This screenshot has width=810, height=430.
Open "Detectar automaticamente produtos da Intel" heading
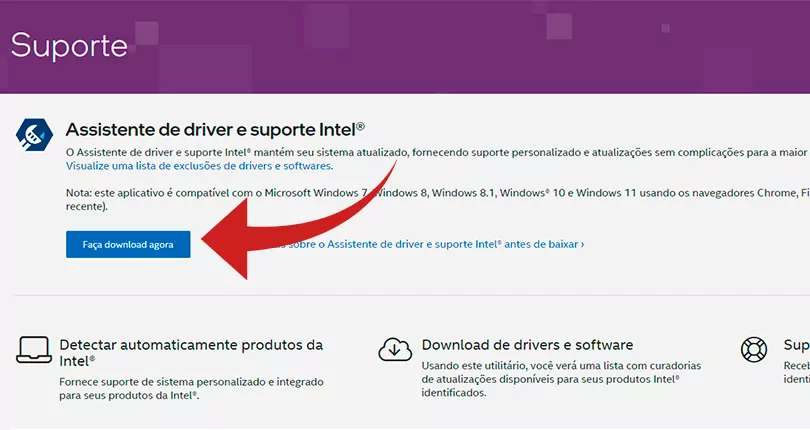tap(191, 345)
